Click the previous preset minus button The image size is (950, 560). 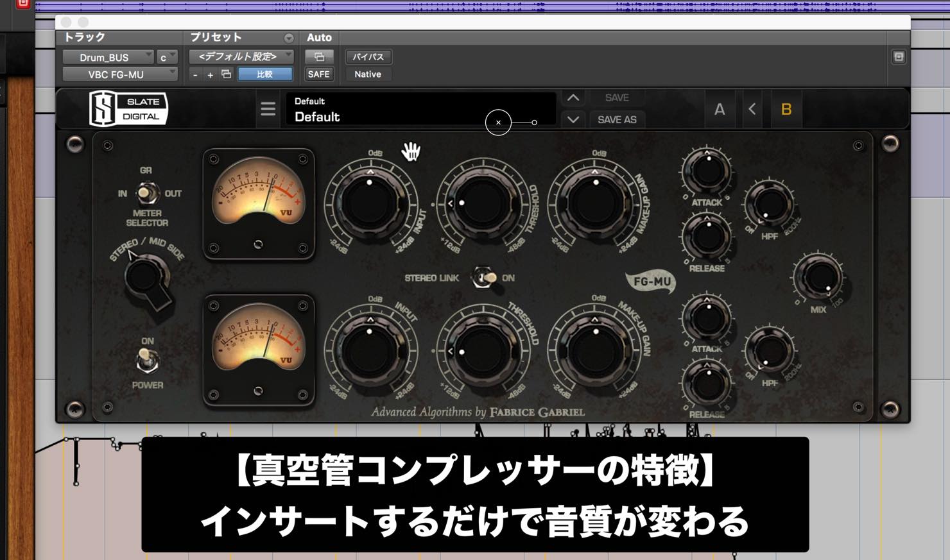pyautogui.click(x=195, y=74)
